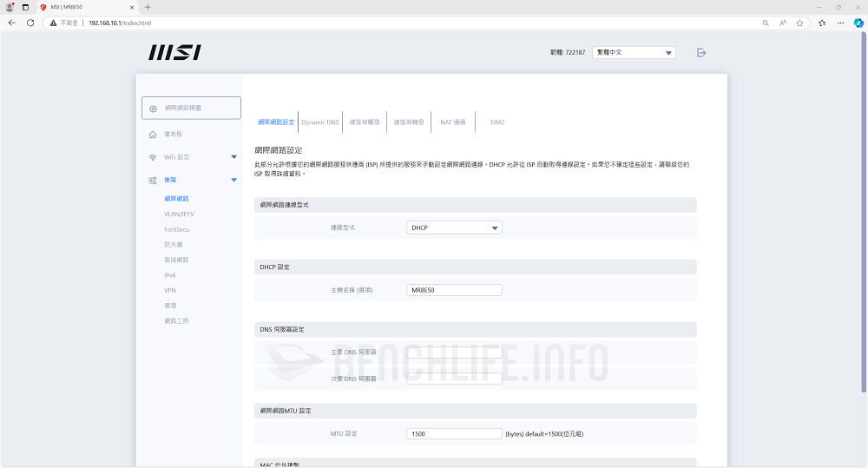868x468 pixels.
Task: Go back with the browser back arrow
Action: pos(12,23)
